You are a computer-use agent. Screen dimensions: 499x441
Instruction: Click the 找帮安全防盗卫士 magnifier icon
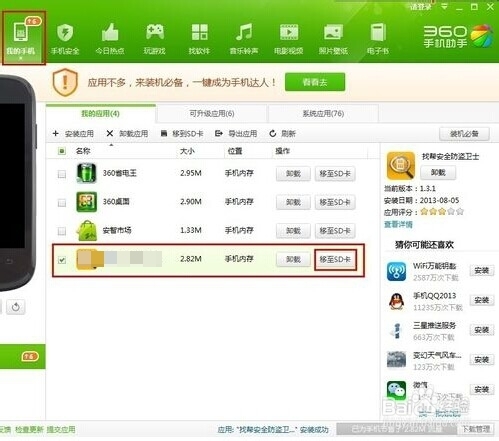coord(401,166)
